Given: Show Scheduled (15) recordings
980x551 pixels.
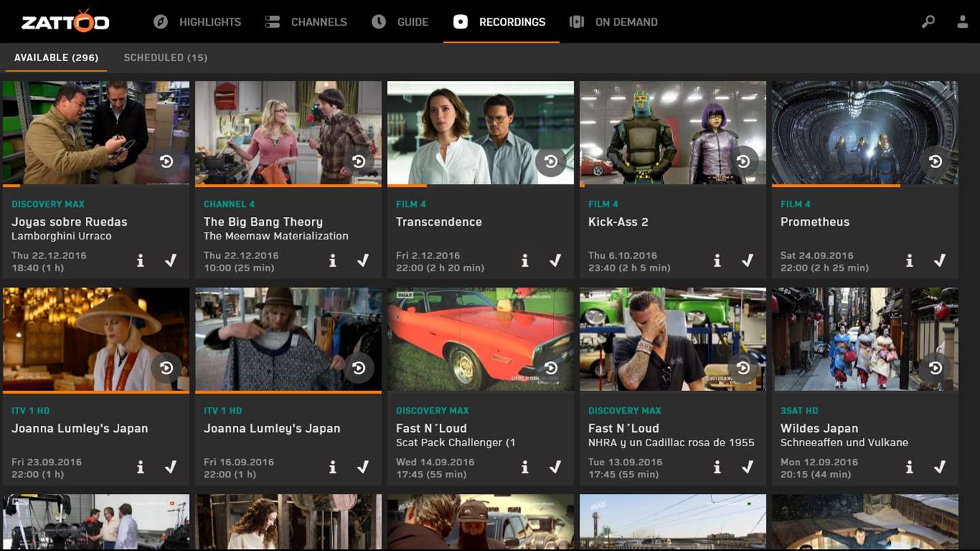Looking at the screenshot, I should [x=165, y=58].
